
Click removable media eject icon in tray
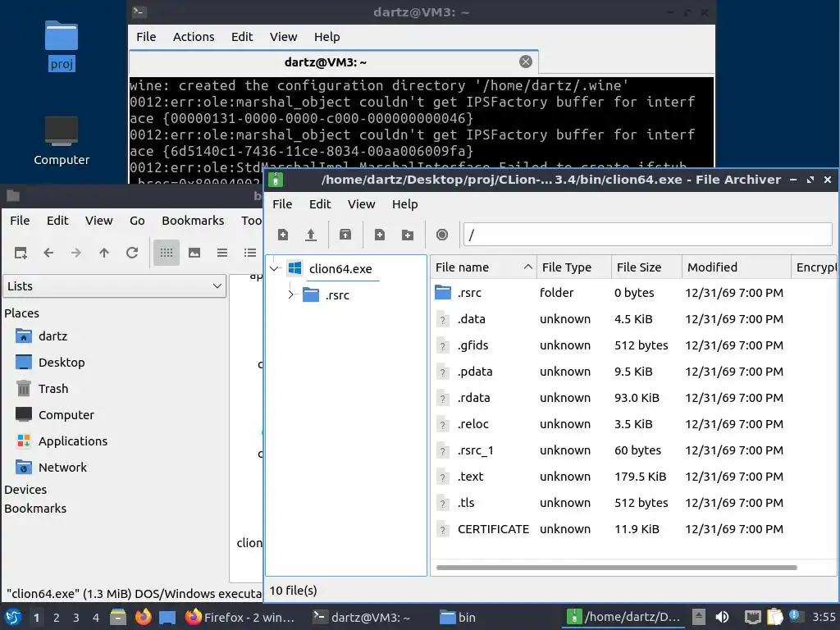click(x=698, y=617)
